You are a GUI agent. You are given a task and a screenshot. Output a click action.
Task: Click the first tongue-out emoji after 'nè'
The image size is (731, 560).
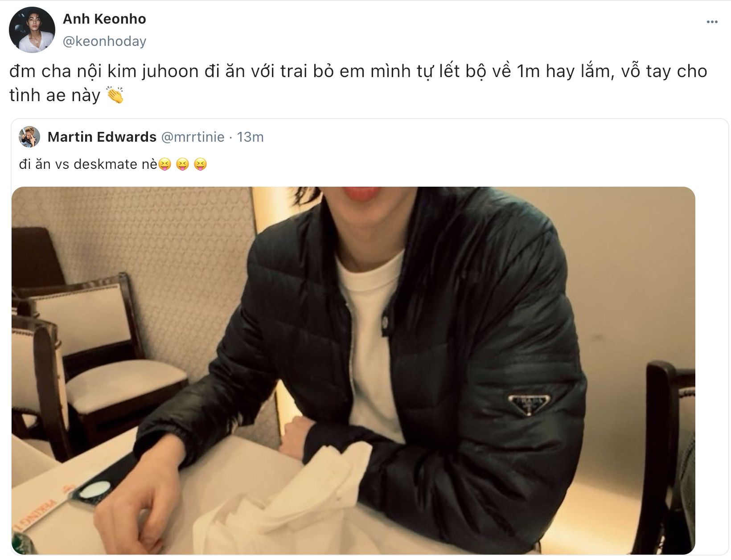tap(164, 164)
